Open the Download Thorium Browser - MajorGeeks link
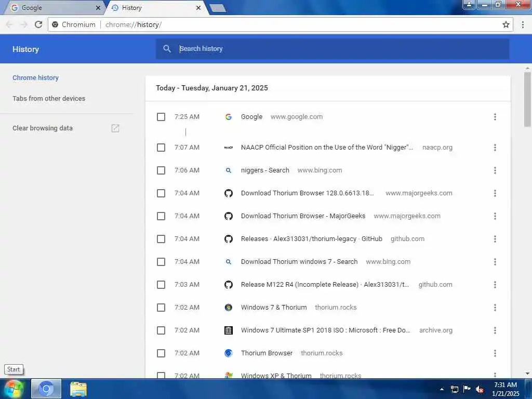 303,216
